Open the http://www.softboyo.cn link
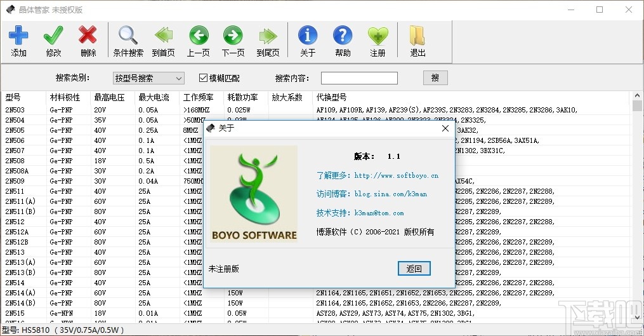This screenshot has height=336, width=644. pos(397,175)
